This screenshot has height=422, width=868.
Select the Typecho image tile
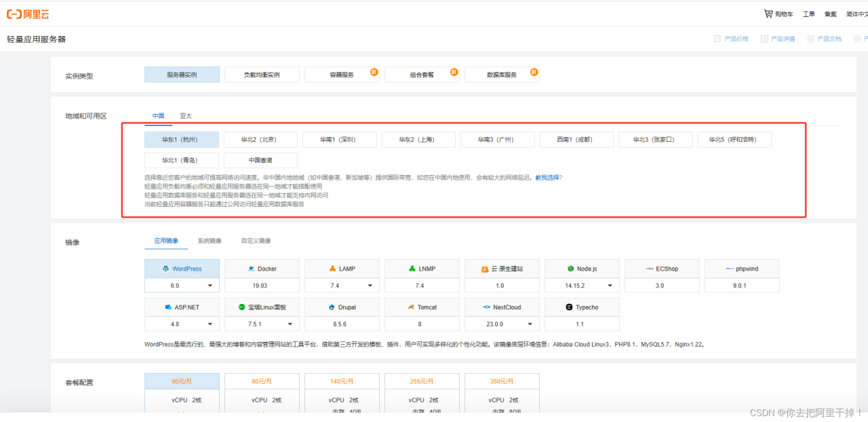(582, 307)
